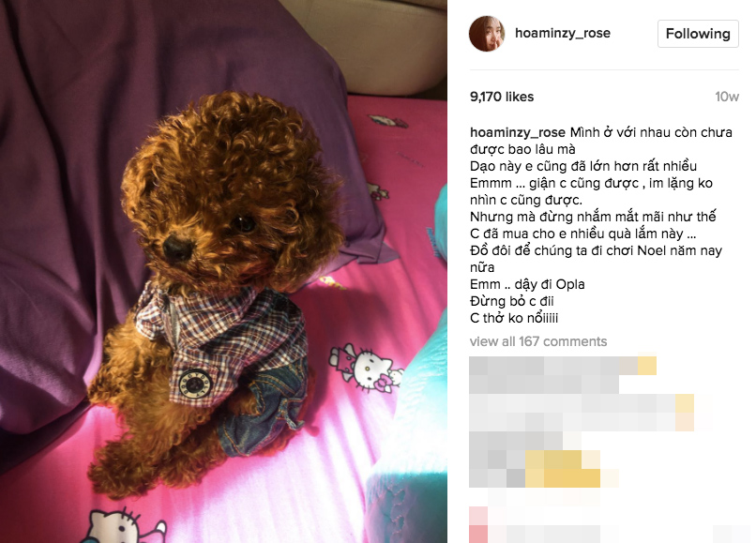Screen dimensions: 756x543
Task: Click the 10w post timestamp
Action: point(727,97)
